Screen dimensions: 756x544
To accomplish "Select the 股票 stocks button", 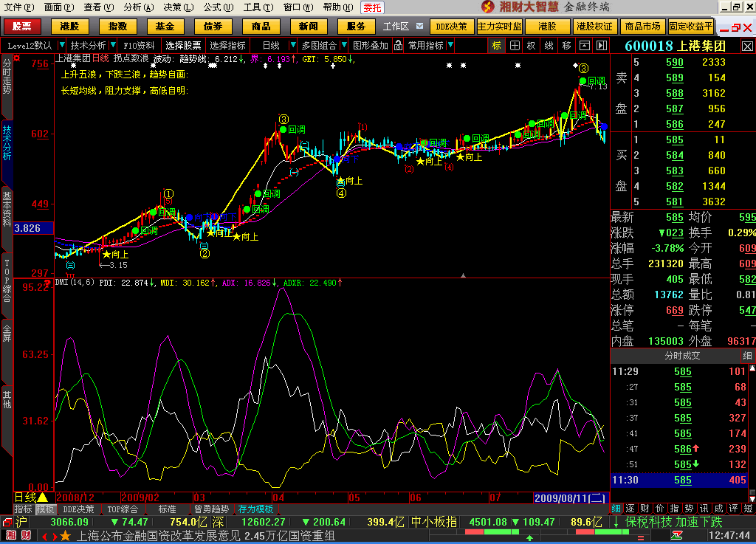I will [22, 27].
